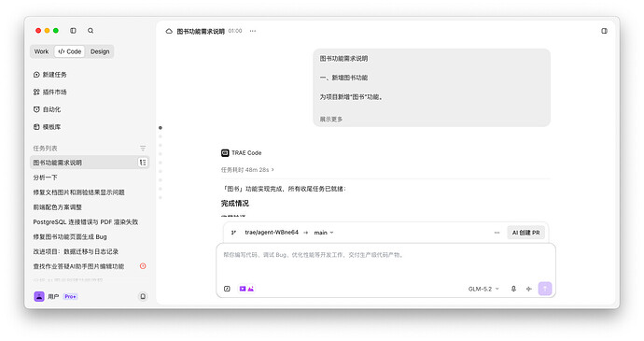Select the 图书功能需求说明 task row

90,163
